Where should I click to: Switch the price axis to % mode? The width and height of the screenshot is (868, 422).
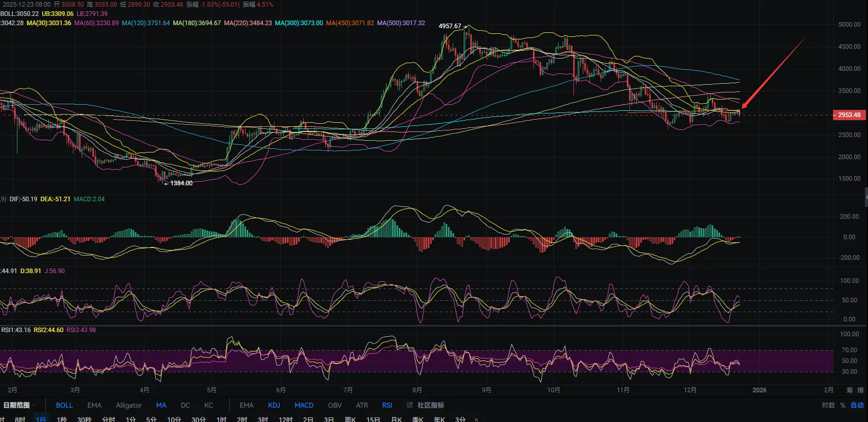click(843, 405)
